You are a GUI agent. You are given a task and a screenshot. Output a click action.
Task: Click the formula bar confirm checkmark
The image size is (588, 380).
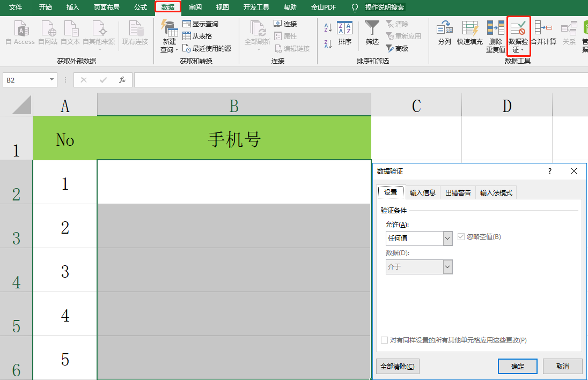pyautogui.click(x=103, y=80)
